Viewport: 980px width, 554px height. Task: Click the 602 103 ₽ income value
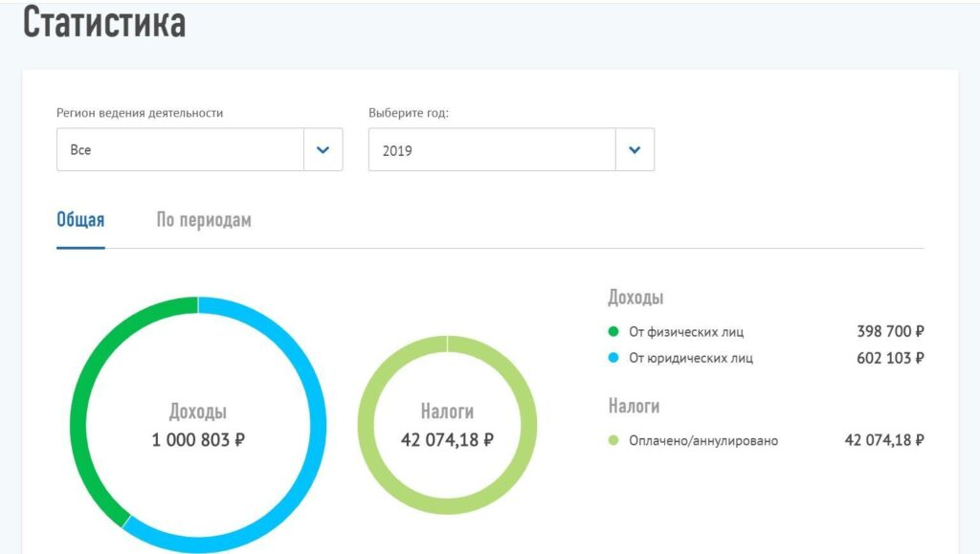pos(890,358)
